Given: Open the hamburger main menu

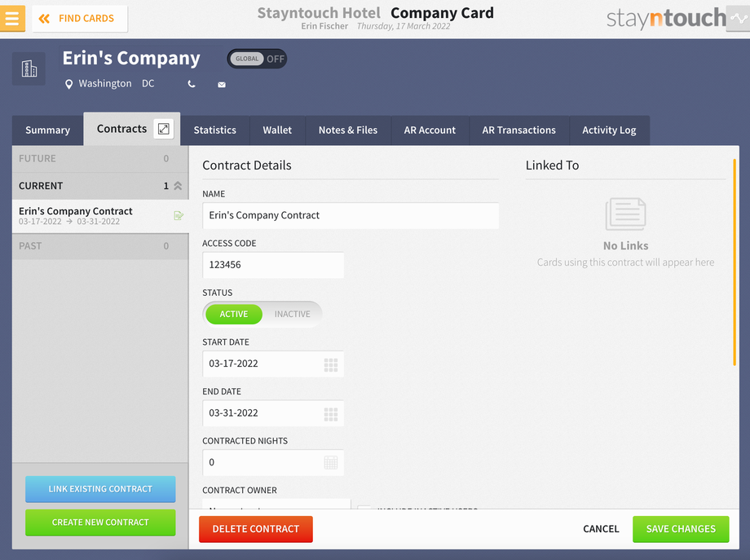Looking at the screenshot, I should 12,19.
